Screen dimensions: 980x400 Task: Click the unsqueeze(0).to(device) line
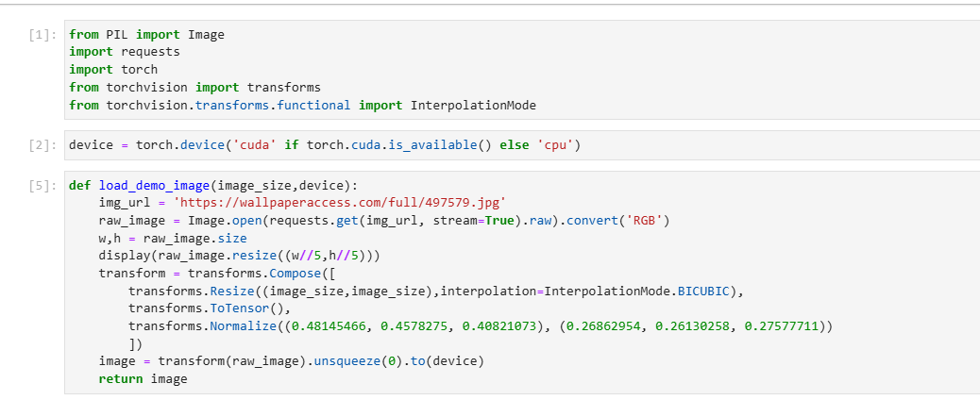point(291,362)
